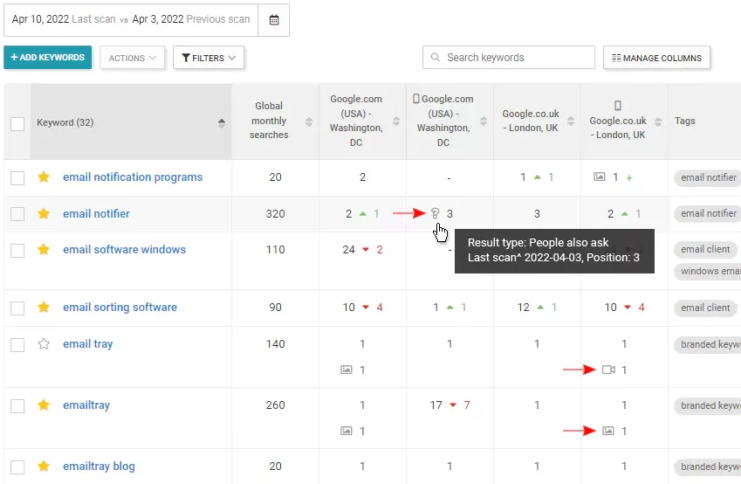Click the calendar date picker icon
Viewport: 741px width, 484px height.
273,19
